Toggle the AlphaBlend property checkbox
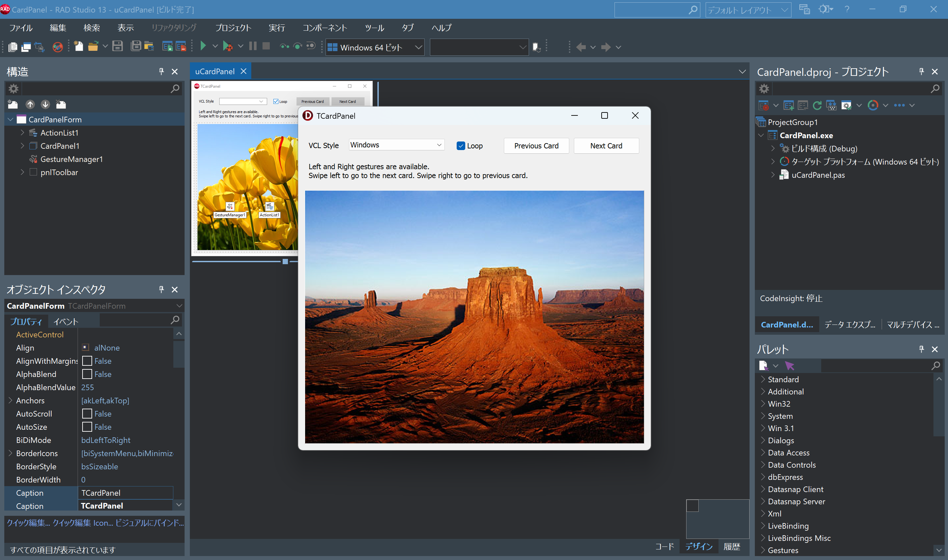Screen dimensions: 948x560 (x=87, y=374)
